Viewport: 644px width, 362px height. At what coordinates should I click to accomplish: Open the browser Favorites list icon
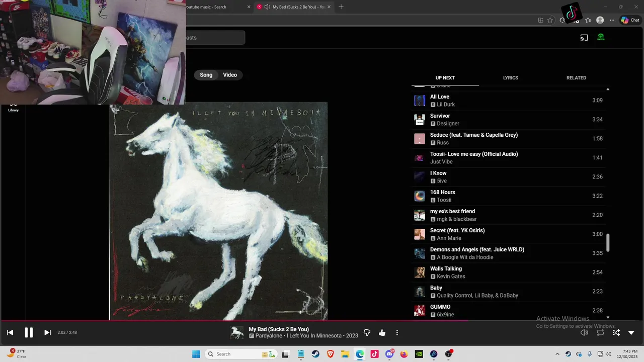point(588,20)
